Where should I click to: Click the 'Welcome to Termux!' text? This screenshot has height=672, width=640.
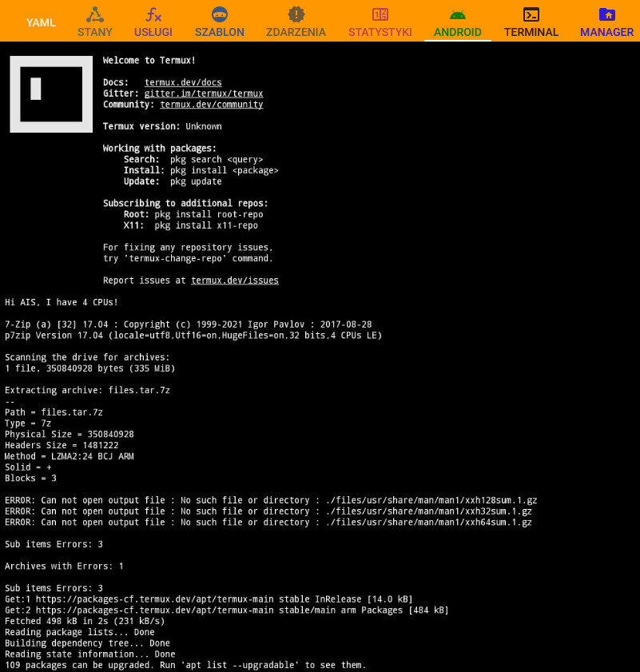click(x=149, y=61)
